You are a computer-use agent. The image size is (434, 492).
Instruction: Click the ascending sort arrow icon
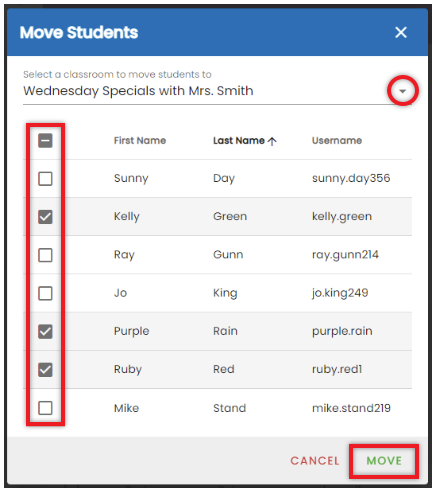tap(272, 141)
